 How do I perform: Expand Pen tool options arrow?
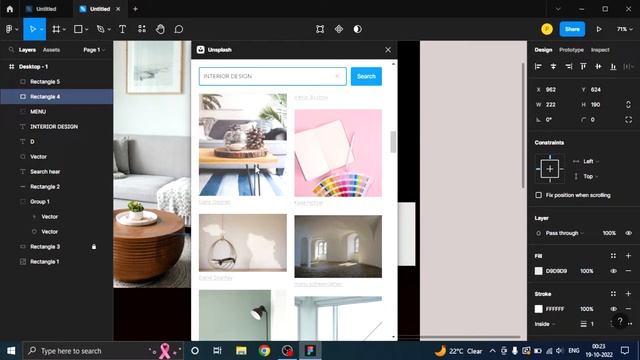pyautogui.click(x=109, y=29)
